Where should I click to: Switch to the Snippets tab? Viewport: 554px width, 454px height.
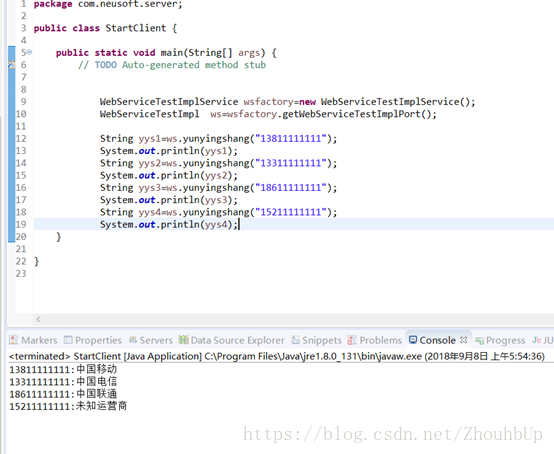(x=317, y=340)
